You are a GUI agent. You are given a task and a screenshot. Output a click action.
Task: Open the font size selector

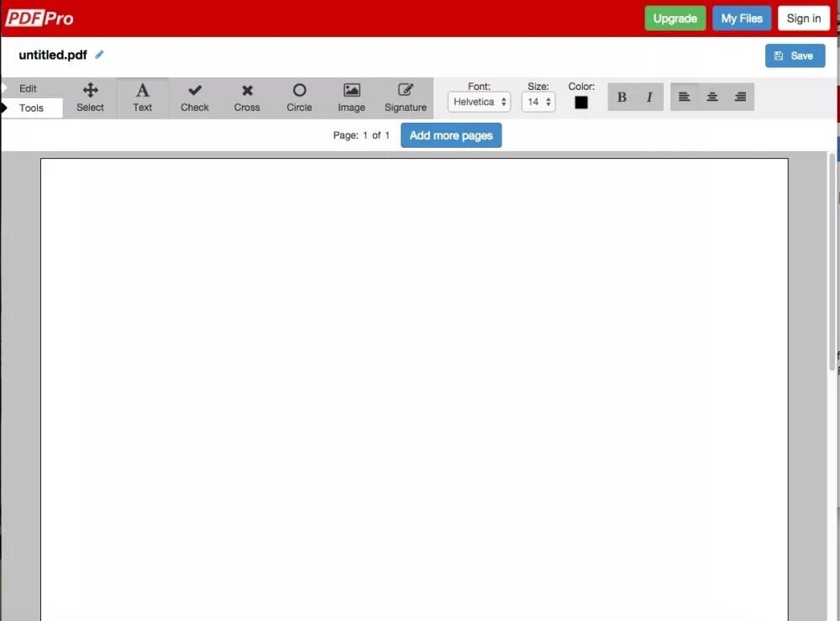[x=538, y=102]
